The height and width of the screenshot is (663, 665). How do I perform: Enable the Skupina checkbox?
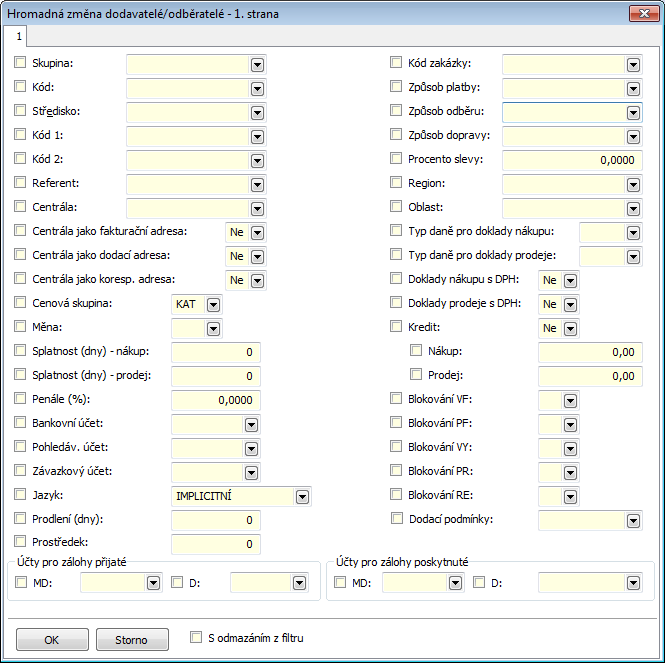coord(21,63)
